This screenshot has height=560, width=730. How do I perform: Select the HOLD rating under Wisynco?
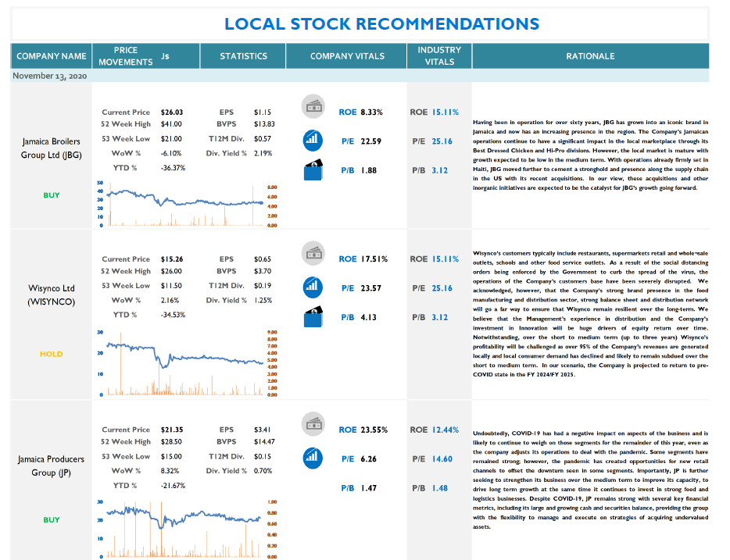[x=52, y=355]
